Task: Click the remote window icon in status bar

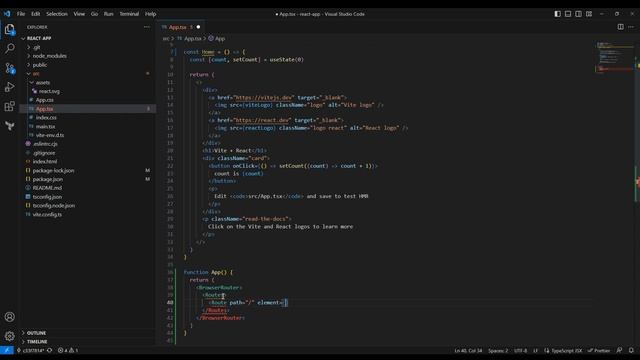Action: pos(7,350)
